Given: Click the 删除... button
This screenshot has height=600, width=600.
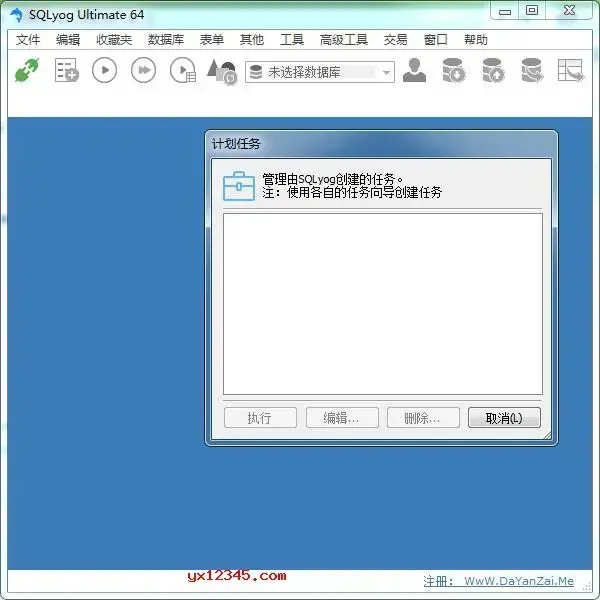Looking at the screenshot, I should (423, 417).
